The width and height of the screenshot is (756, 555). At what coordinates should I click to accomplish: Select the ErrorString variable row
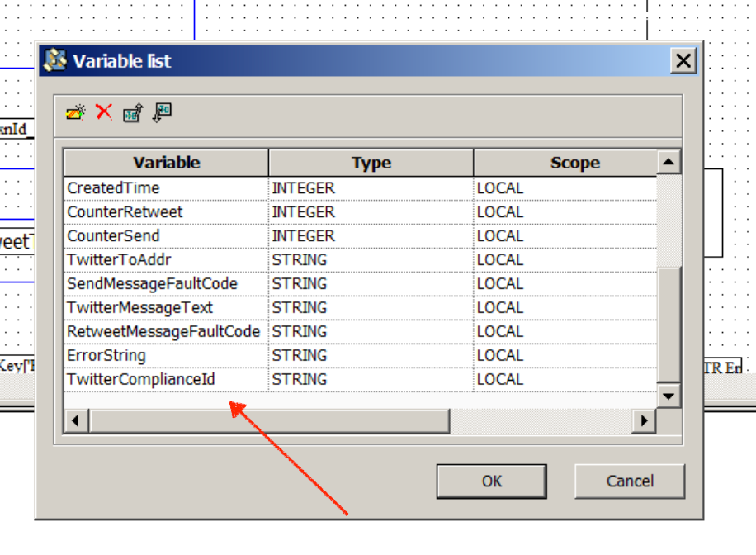106,355
